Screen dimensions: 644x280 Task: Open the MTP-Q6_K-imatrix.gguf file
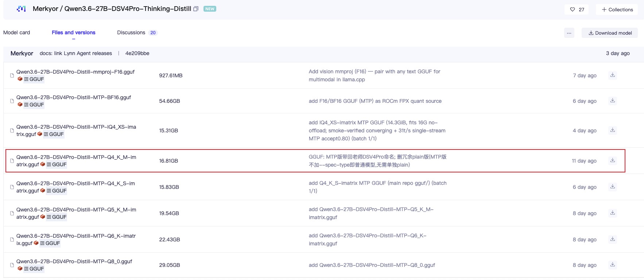pyautogui.click(x=76, y=239)
